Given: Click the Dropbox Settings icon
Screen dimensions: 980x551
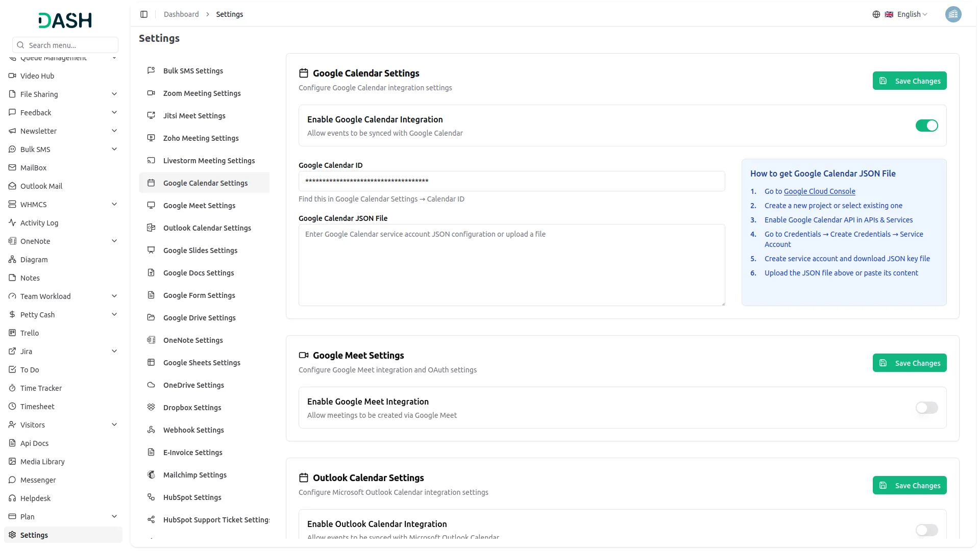Looking at the screenshot, I should point(151,408).
